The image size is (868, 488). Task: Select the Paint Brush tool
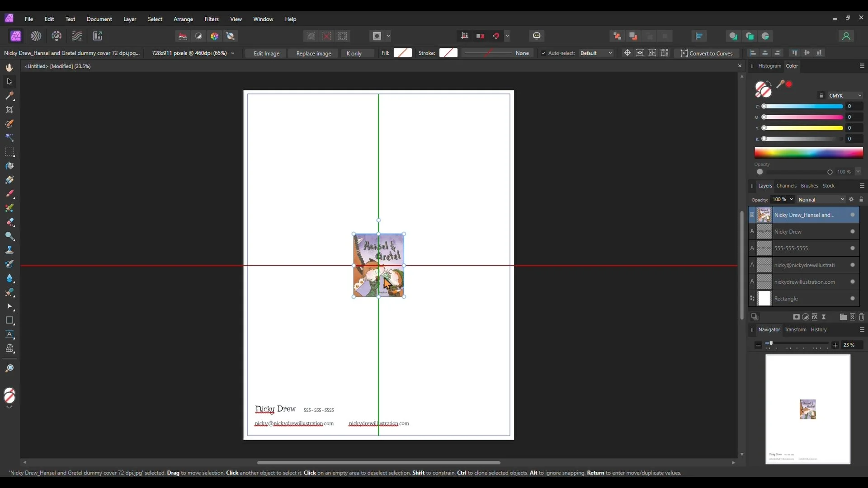tap(9, 194)
